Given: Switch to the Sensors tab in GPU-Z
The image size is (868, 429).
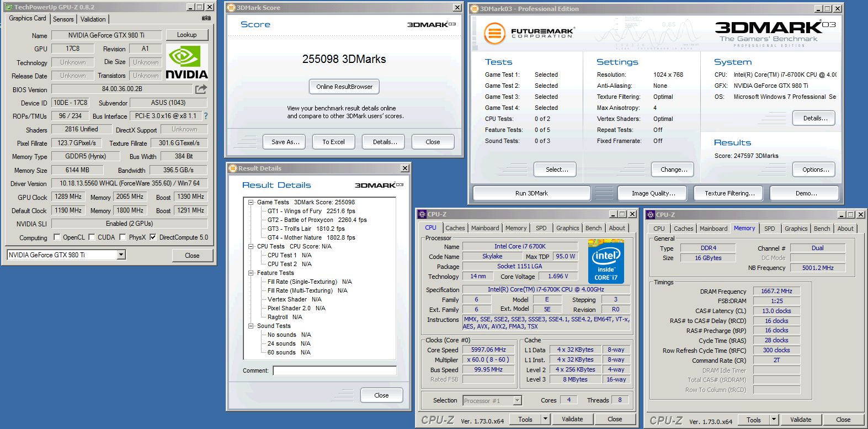Looking at the screenshot, I should (63, 19).
